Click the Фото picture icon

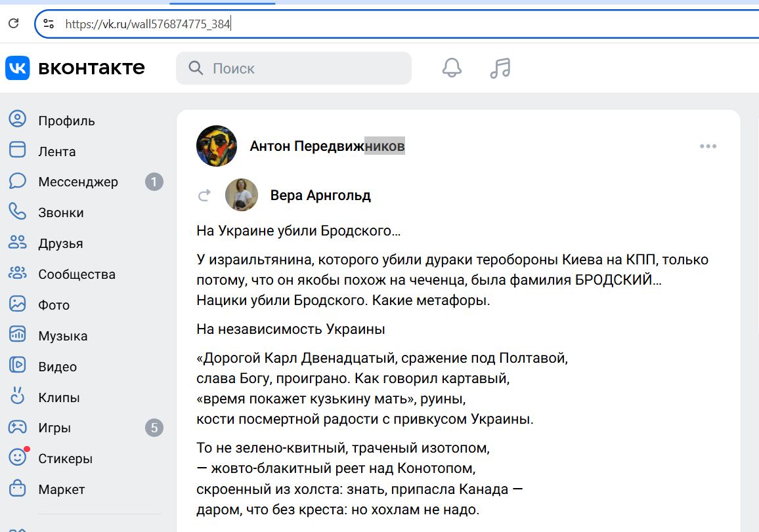pos(18,304)
